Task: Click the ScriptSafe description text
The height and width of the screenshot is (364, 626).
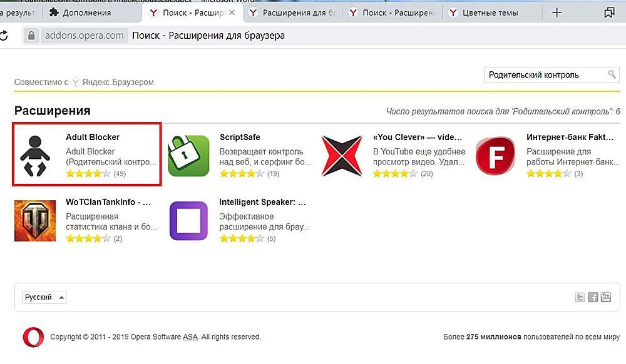Action: coord(265,157)
